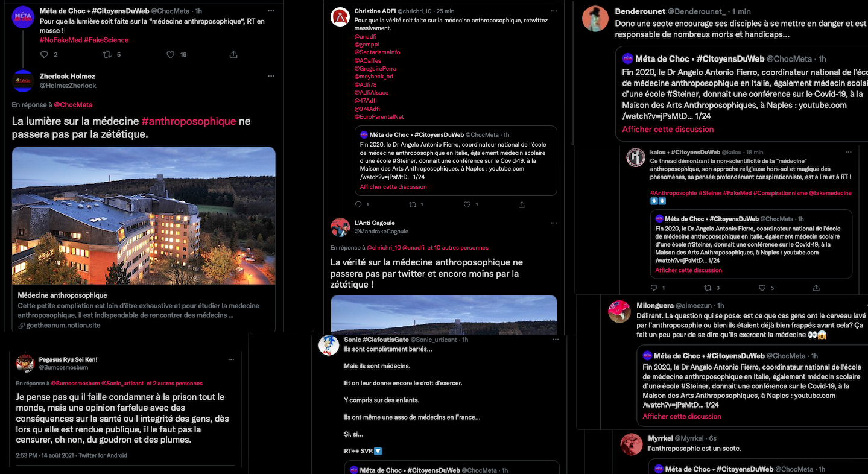Like the Méta de Choc top-left tweet
The image size is (868, 474).
tap(170, 54)
